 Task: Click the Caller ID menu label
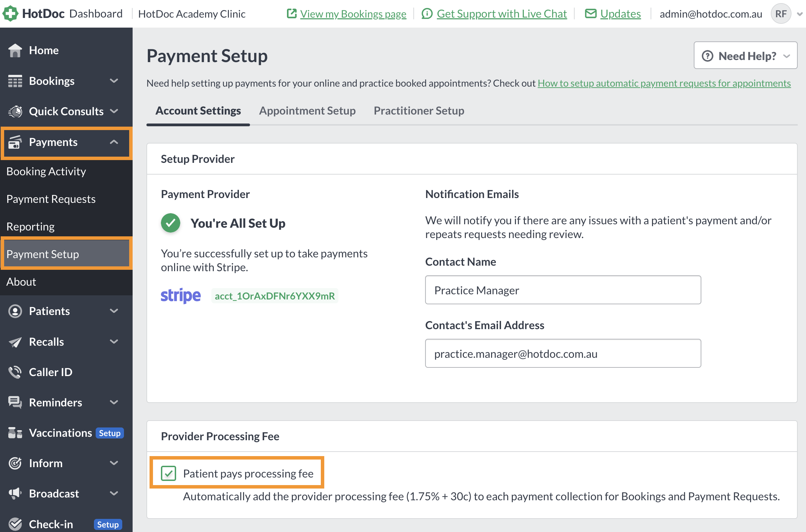click(51, 372)
